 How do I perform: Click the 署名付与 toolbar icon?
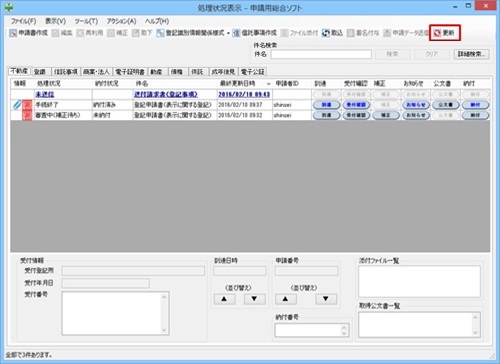click(351, 33)
